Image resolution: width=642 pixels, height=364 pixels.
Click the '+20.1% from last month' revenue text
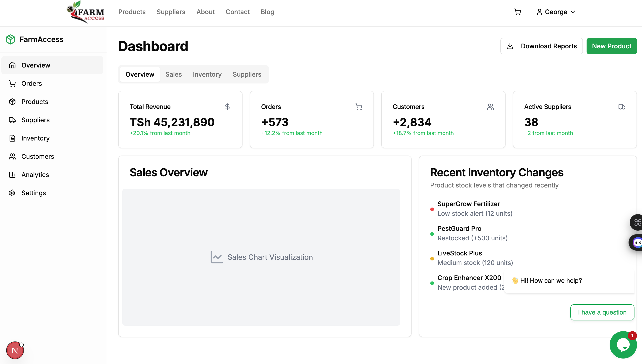[x=160, y=133]
